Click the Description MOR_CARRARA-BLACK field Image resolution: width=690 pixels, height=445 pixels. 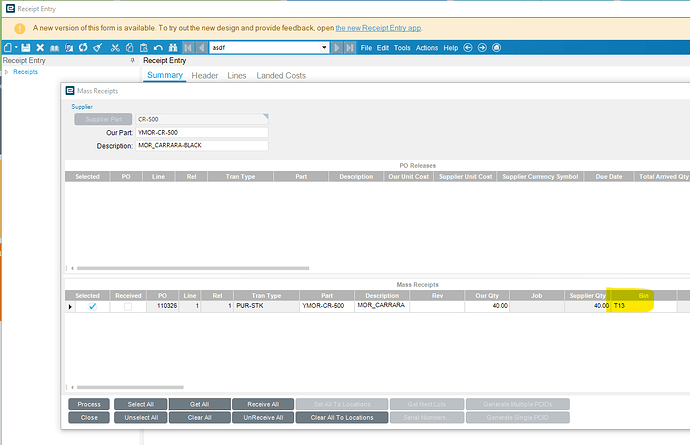[x=202, y=145]
